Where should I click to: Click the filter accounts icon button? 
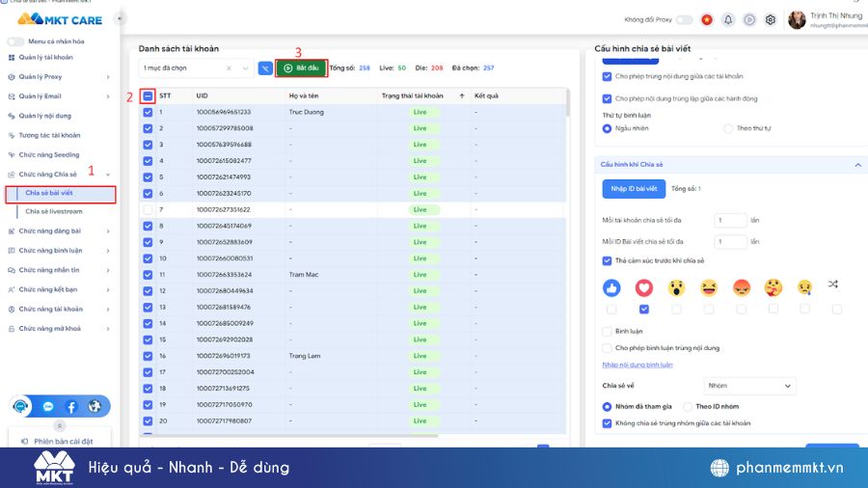pyautogui.click(x=265, y=68)
